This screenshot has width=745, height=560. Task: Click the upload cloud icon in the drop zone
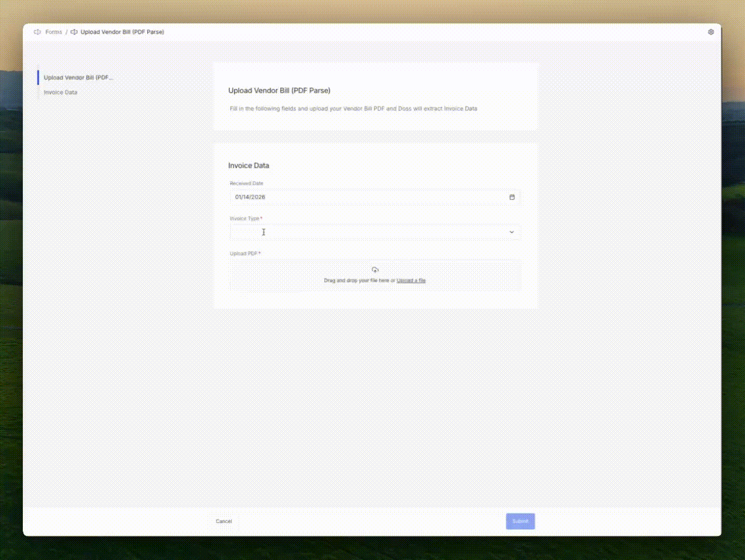tap(375, 269)
